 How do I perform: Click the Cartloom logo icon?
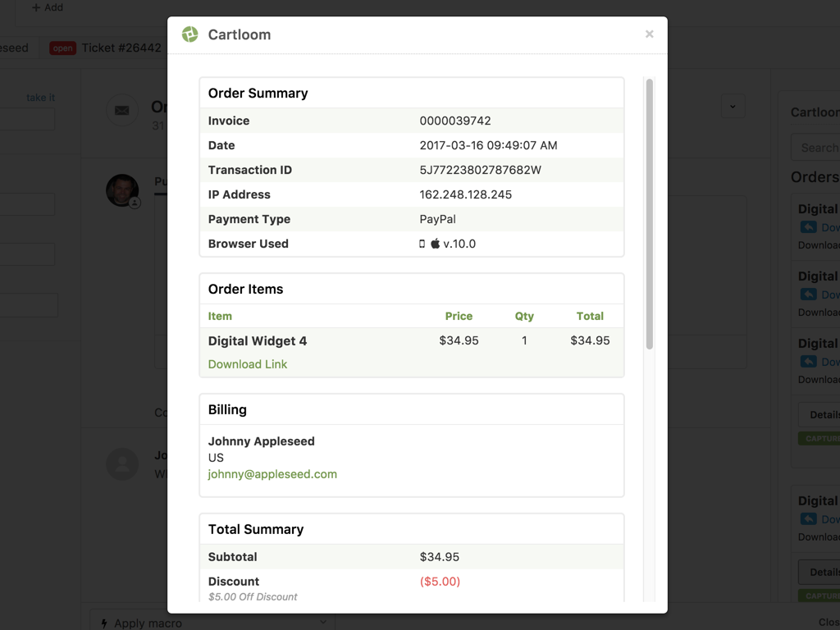(x=190, y=34)
